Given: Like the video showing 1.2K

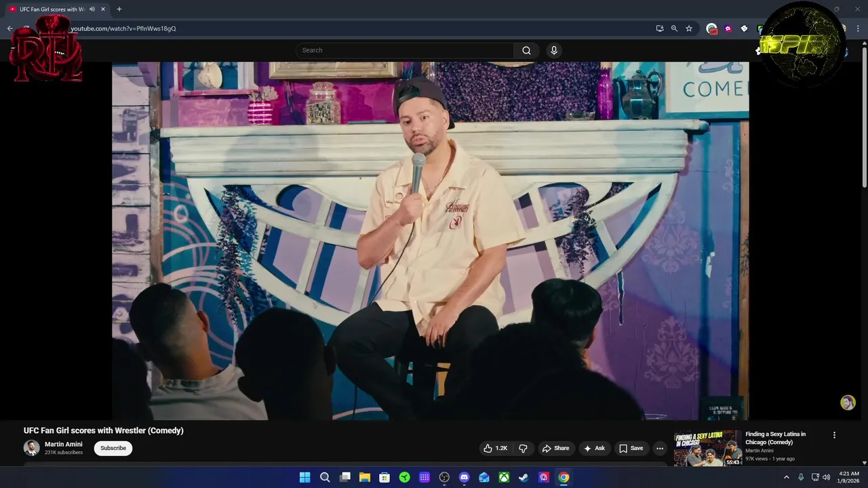Looking at the screenshot, I should point(496,448).
